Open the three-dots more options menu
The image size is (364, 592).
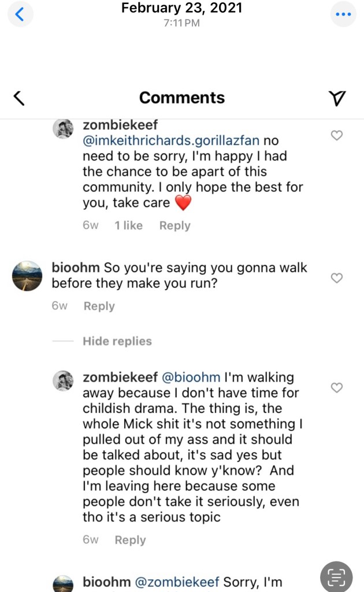pyautogui.click(x=343, y=14)
